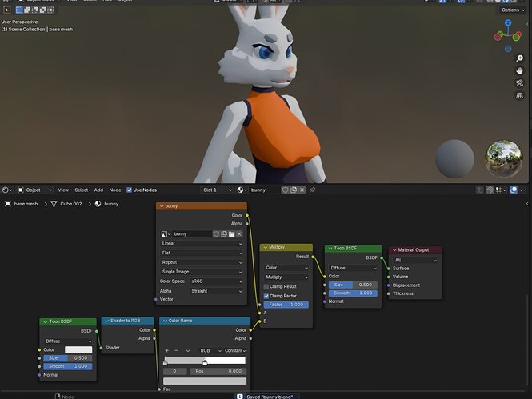Toggle camera view icon in viewport
Viewport: 532px width, 399px height.
coord(519,83)
